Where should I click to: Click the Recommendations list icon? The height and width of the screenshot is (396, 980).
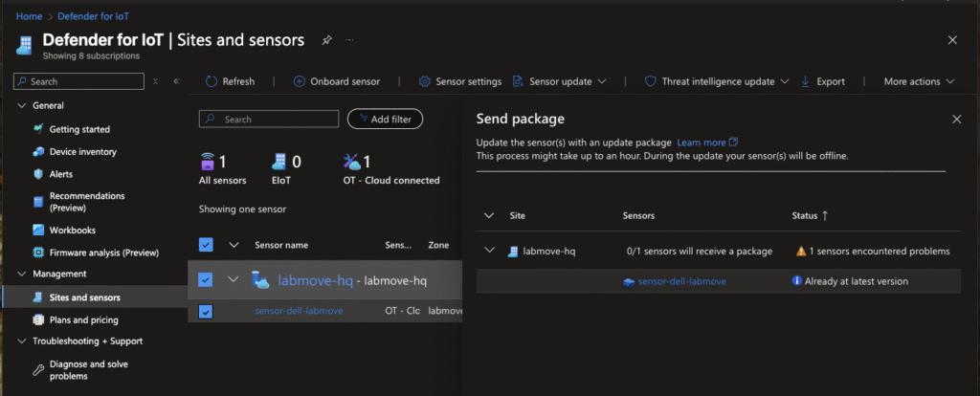38,202
